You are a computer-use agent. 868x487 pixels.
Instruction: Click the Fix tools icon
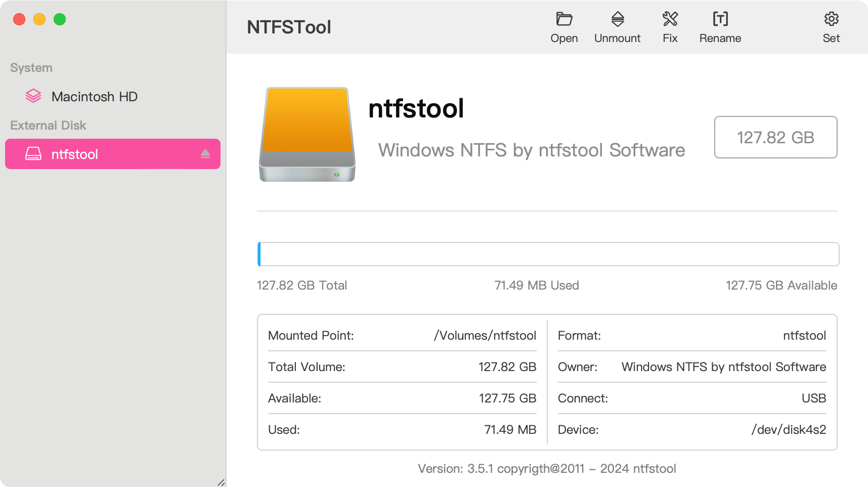[x=670, y=19]
